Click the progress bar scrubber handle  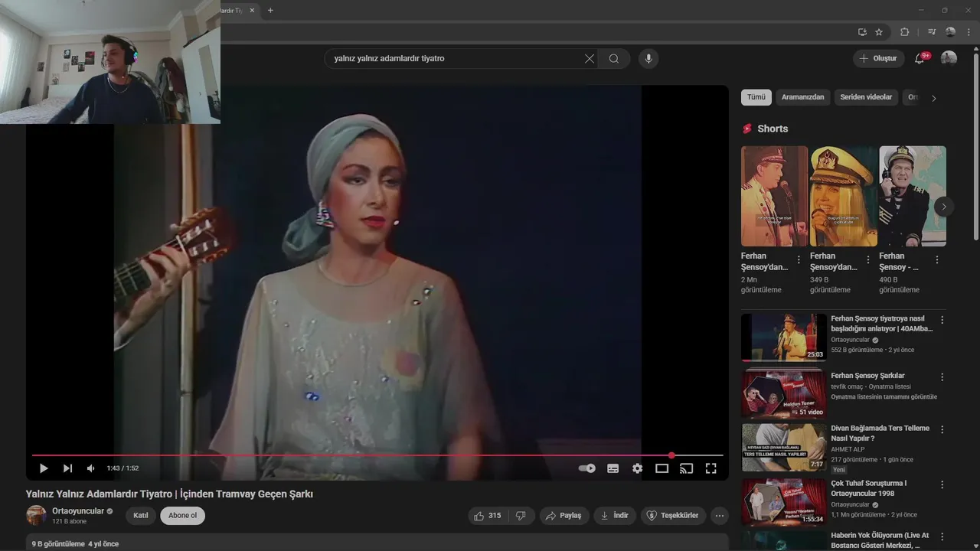(671, 455)
